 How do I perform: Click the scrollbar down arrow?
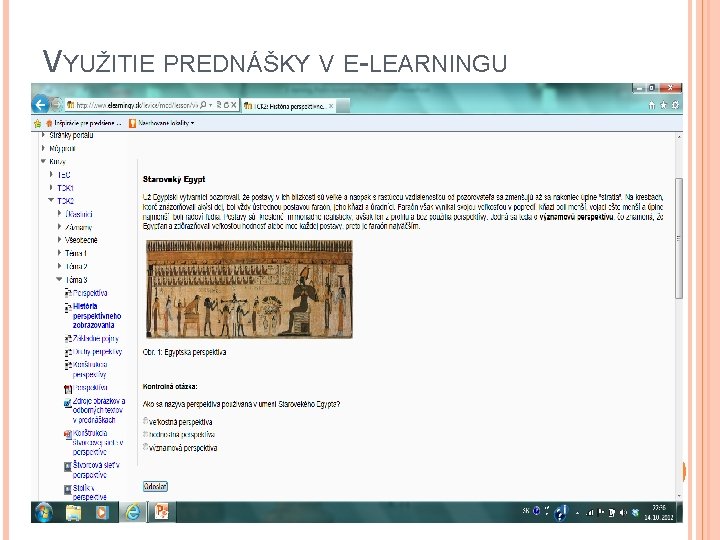point(679,496)
